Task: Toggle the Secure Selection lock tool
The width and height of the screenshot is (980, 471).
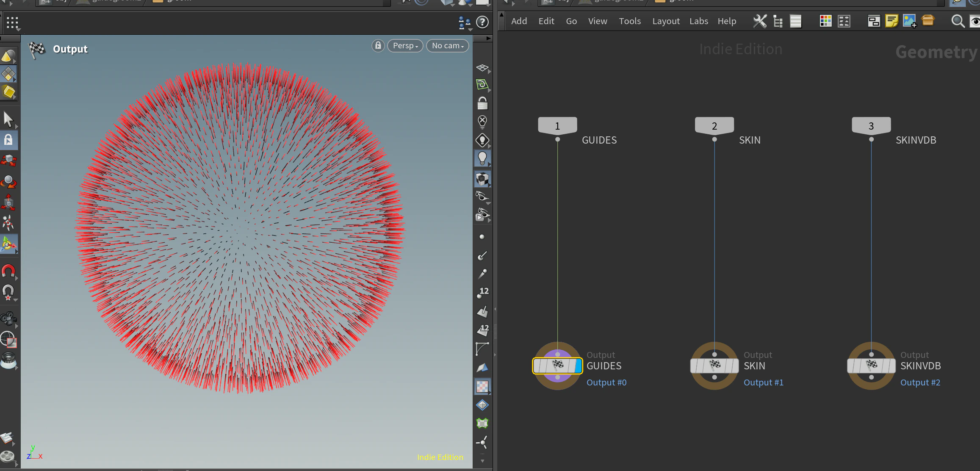Action: coord(8,140)
